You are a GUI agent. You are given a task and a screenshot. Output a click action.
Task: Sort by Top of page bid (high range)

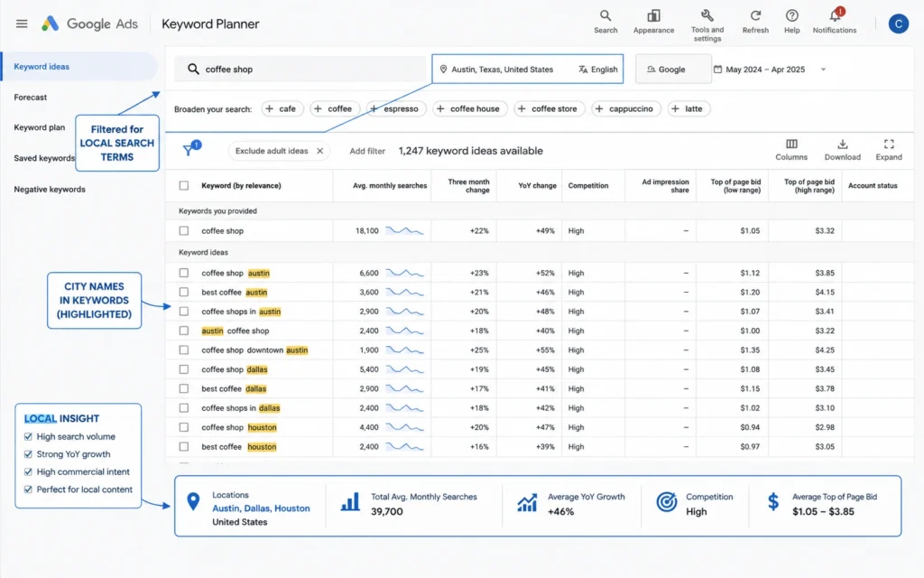[809, 186]
